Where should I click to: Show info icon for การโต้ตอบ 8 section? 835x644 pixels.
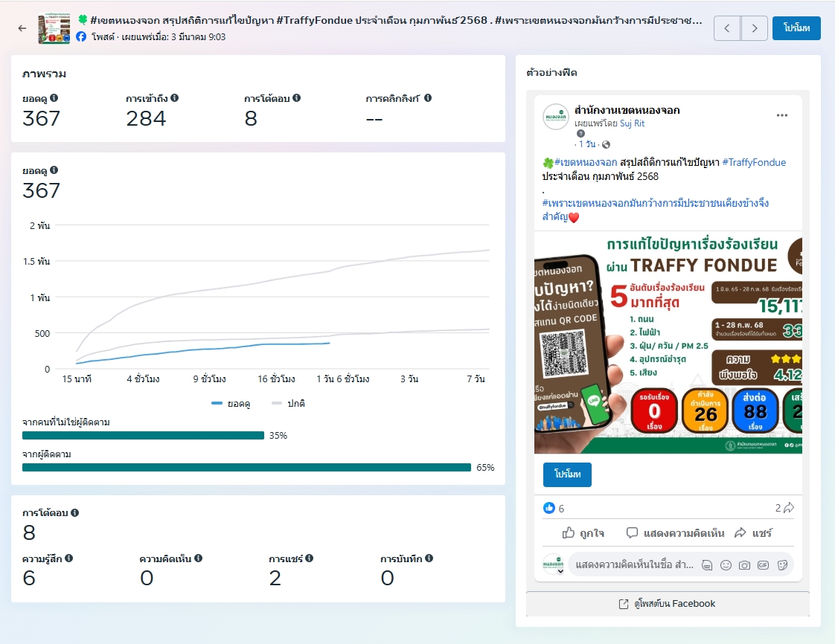click(75, 512)
